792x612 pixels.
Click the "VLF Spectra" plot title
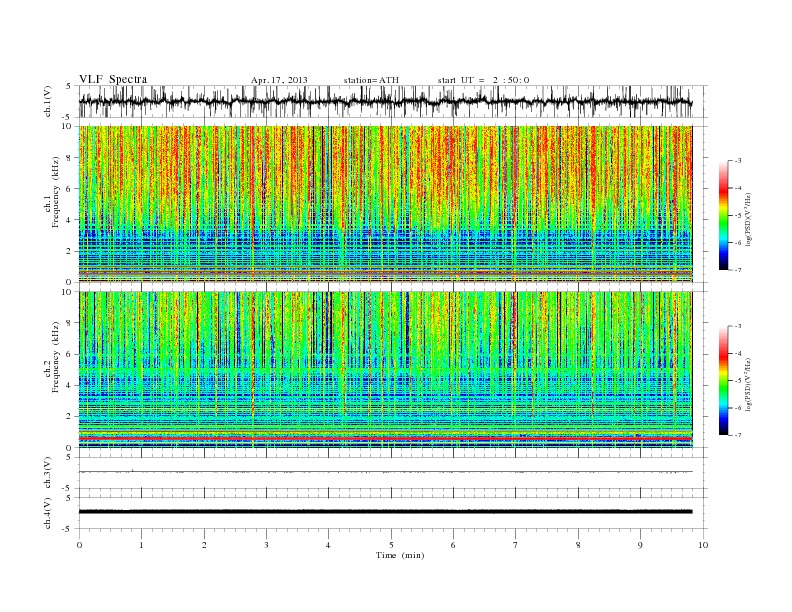click(x=113, y=79)
